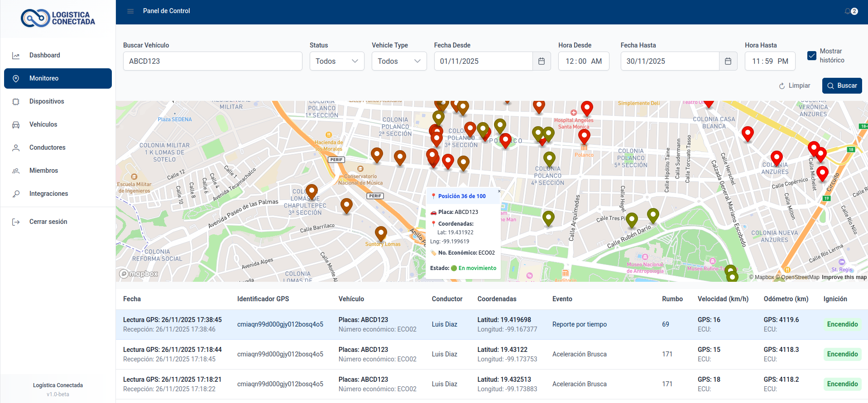868x403 pixels.
Task: Open the Hora Desde time field
Action: 583,61
